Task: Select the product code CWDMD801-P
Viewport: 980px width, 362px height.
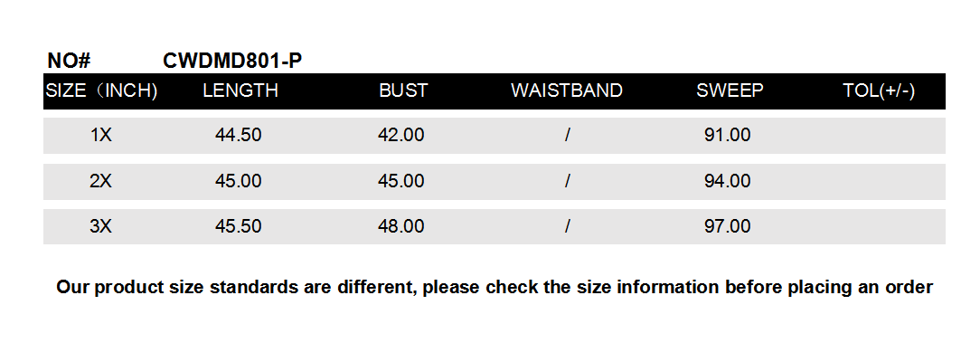Action: point(232,62)
